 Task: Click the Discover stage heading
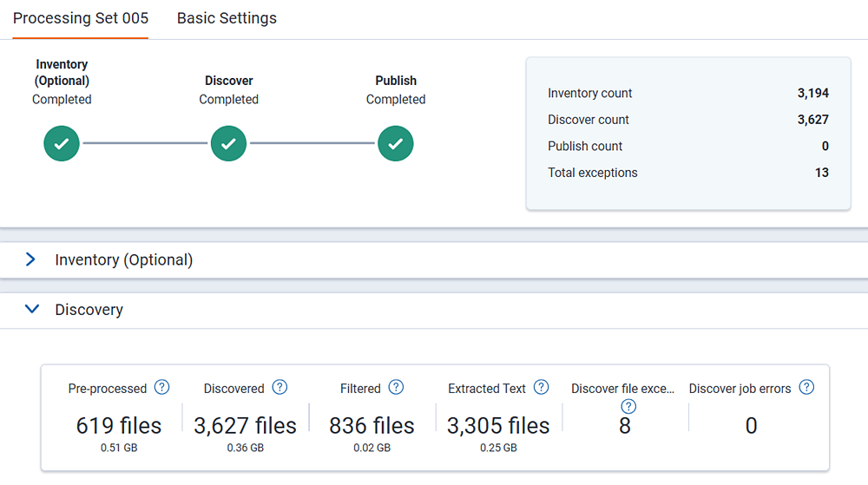[x=228, y=81]
